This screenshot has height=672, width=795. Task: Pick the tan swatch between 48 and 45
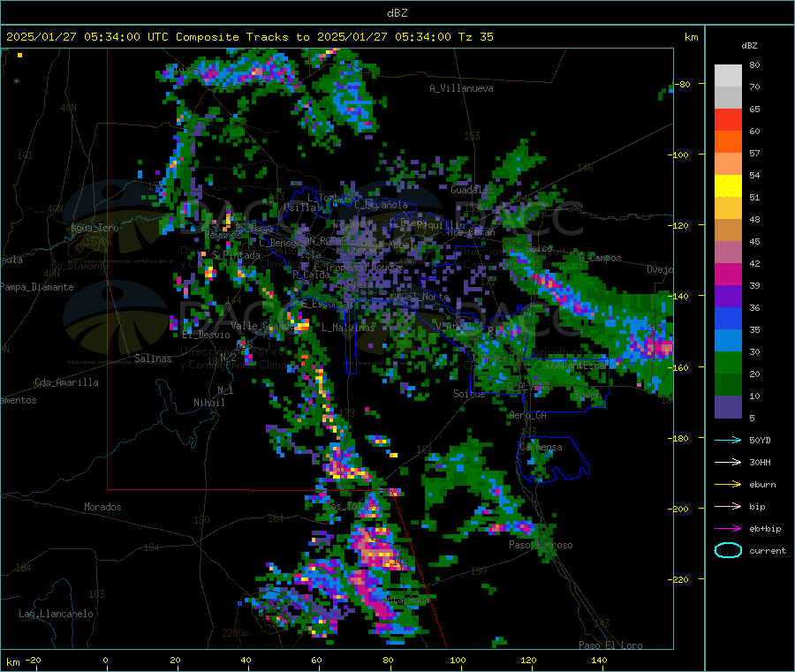(728, 230)
